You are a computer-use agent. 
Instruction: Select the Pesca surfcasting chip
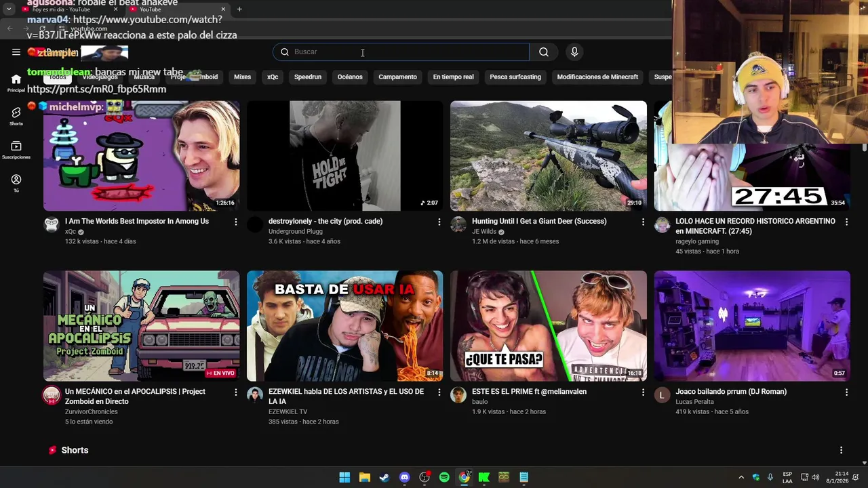[x=515, y=77]
